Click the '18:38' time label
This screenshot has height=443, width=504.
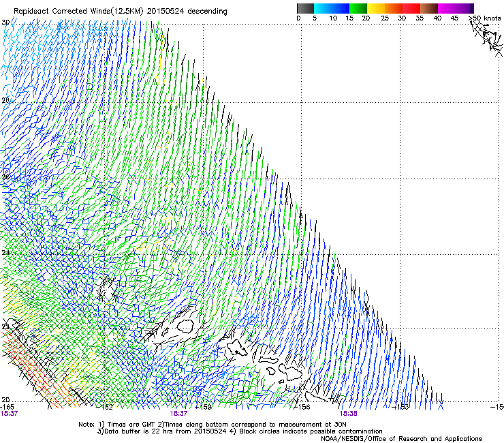coord(349,414)
